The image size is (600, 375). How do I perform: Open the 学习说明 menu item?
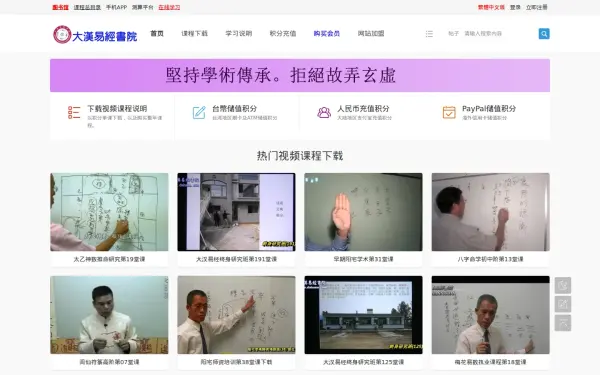click(x=238, y=34)
